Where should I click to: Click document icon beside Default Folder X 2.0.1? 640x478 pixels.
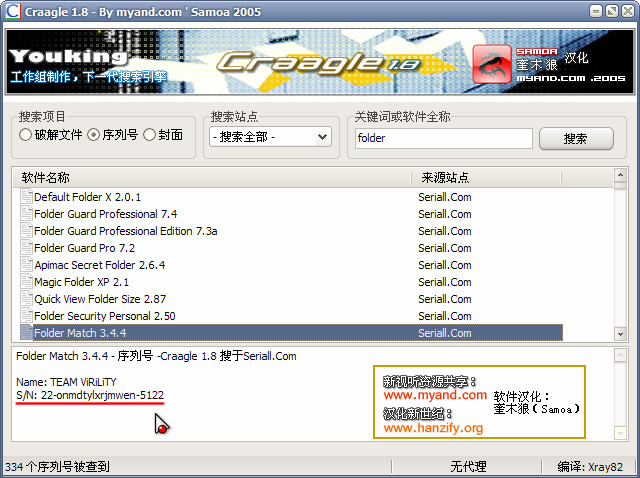(27, 197)
